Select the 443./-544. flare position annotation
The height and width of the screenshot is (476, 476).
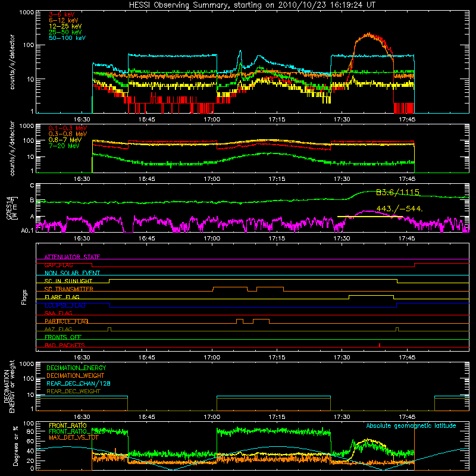click(399, 209)
